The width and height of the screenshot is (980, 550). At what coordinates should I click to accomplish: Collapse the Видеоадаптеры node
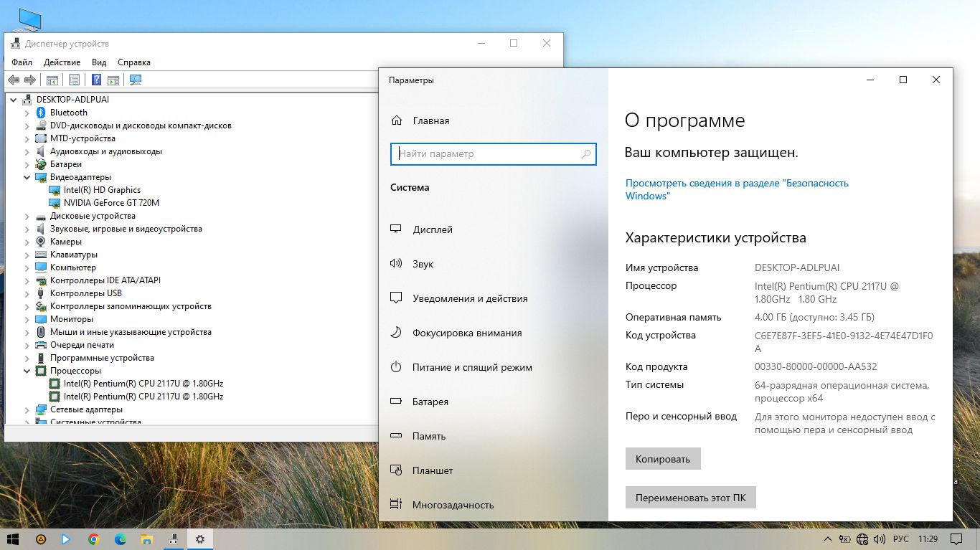27,177
